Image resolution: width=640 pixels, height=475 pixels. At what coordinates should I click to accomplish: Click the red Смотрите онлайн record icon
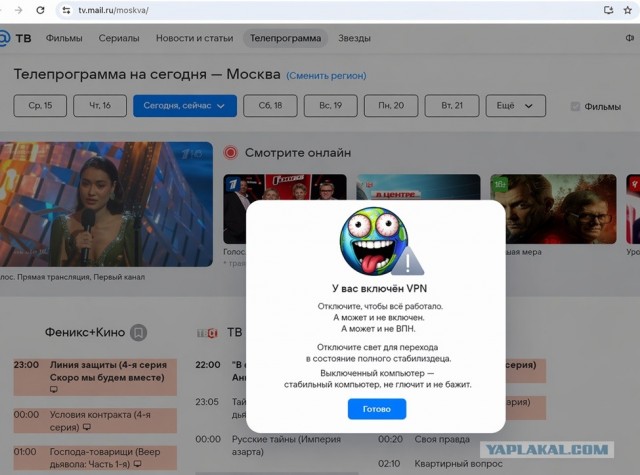click(x=231, y=153)
